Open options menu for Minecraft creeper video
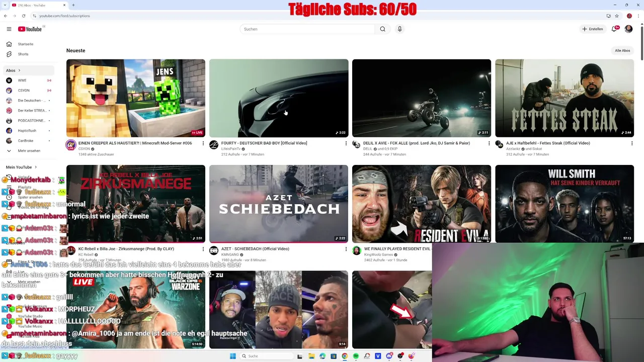644x362 pixels. click(x=203, y=143)
